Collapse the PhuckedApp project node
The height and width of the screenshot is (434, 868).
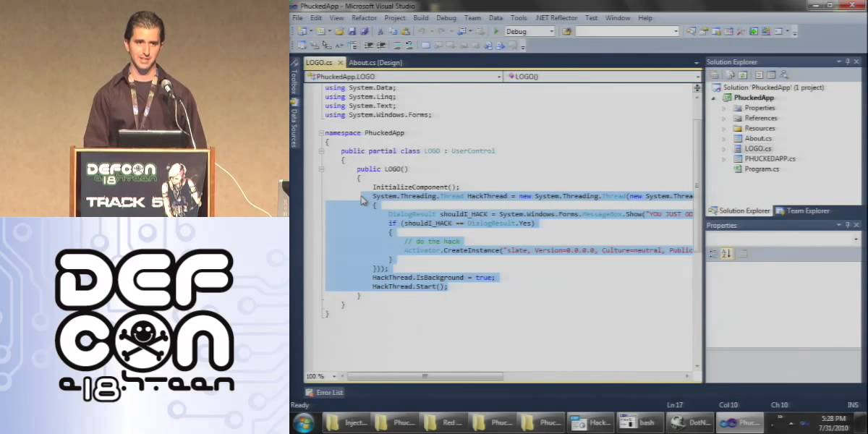point(713,98)
